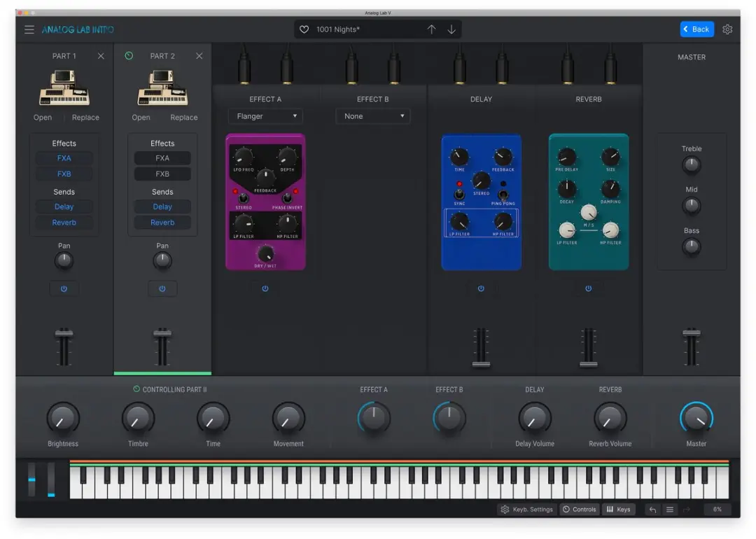The image size is (756, 539).
Task: Remove Part 1 with its X icon
Action: [x=101, y=56]
